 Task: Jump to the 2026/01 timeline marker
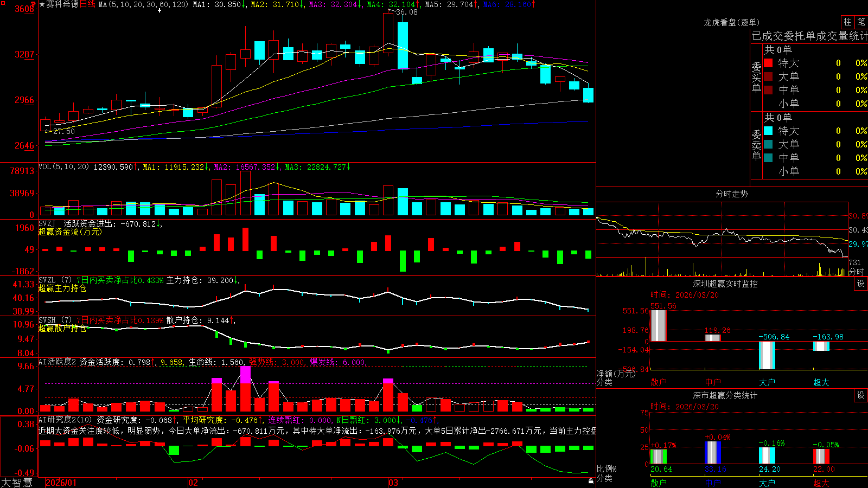point(61,483)
